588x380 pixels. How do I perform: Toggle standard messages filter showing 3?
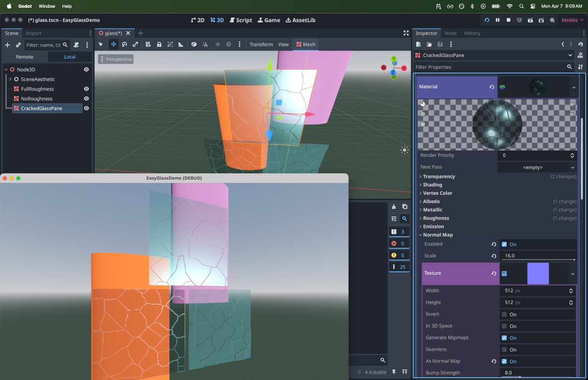(x=399, y=232)
